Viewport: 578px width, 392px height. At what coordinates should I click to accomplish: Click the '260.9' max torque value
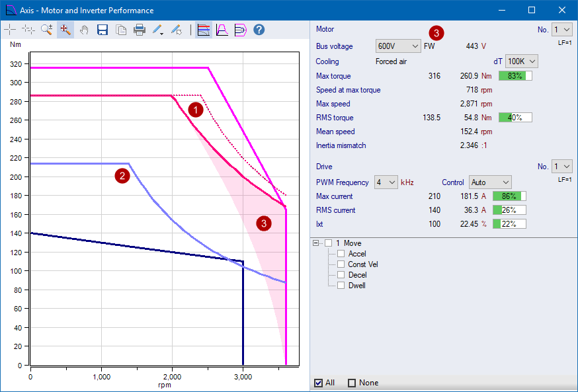click(x=469, y=76)
